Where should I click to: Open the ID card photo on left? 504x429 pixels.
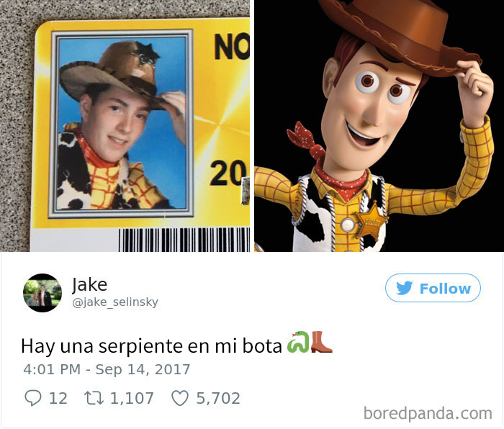125,126
